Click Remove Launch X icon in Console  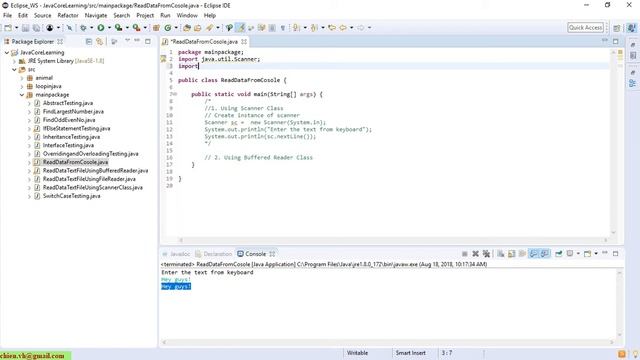click(475, 254)
